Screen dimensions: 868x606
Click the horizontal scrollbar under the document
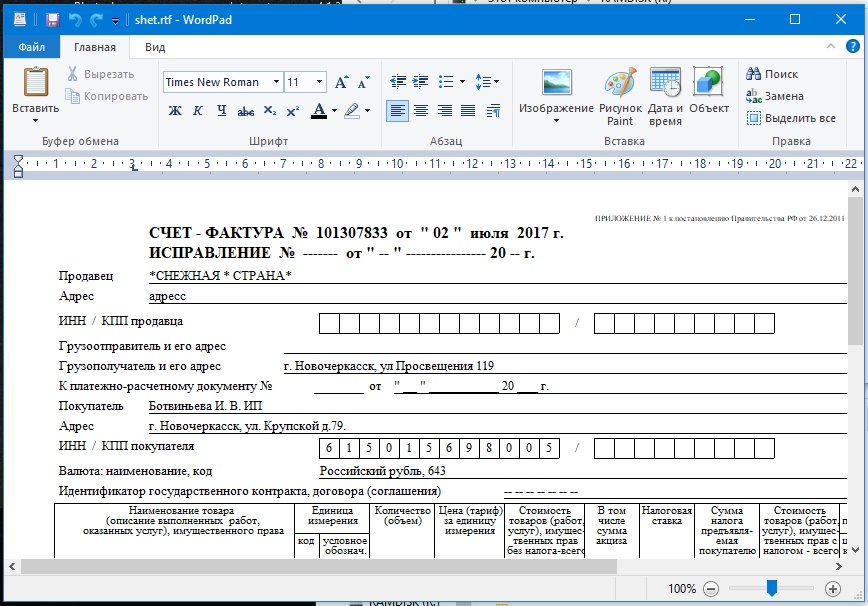[x=300, y=566]
